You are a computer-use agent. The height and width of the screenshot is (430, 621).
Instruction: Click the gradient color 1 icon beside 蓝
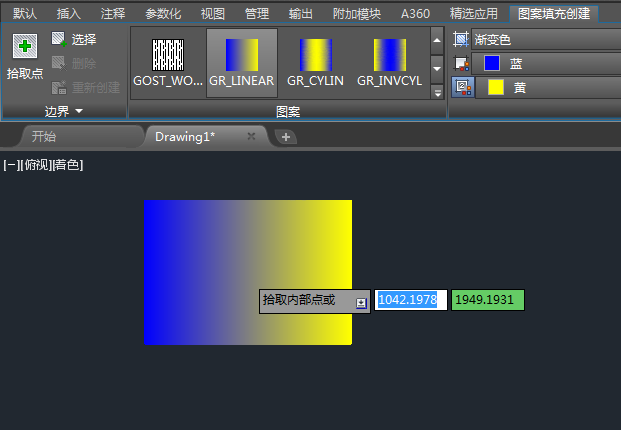point(461,63)
